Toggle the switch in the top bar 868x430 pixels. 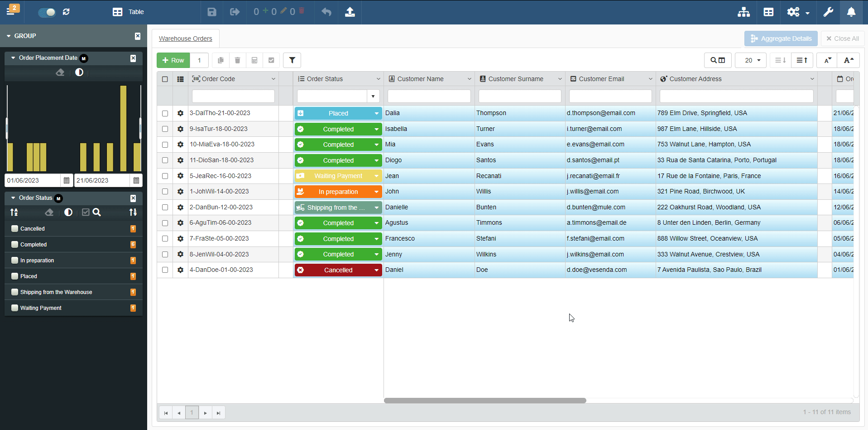click(47, 12)
